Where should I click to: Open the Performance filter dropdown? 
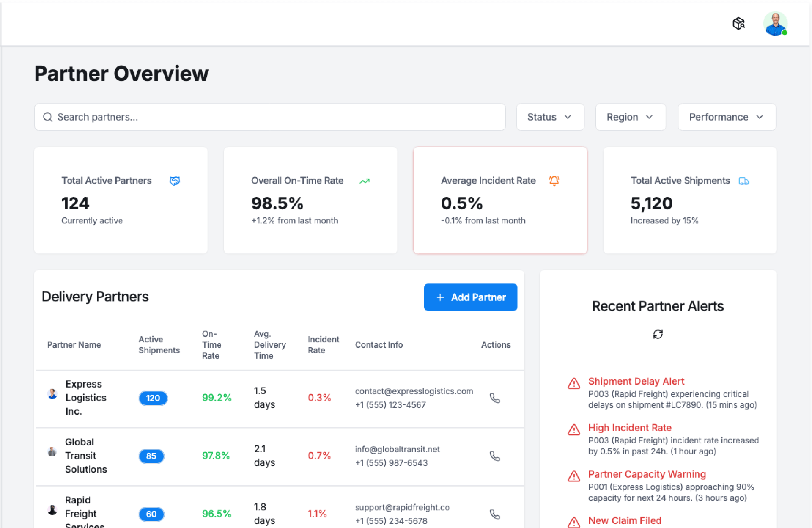click(727, 117)
